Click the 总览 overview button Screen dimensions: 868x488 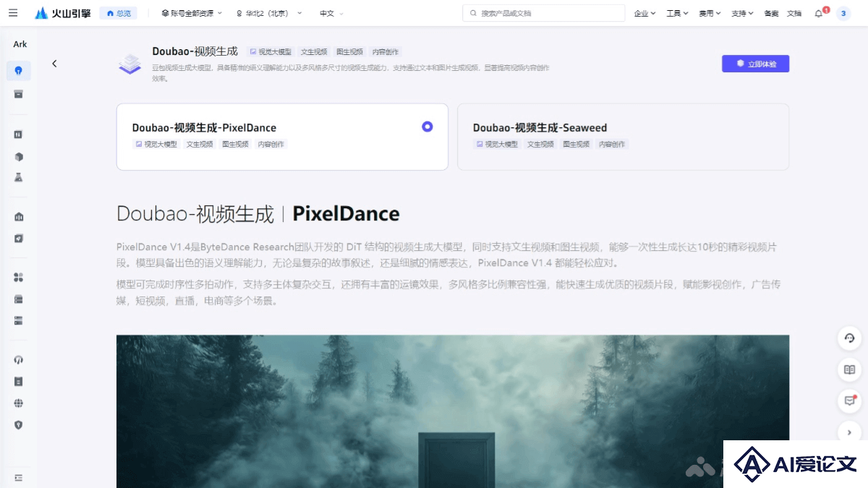(119, 13)
